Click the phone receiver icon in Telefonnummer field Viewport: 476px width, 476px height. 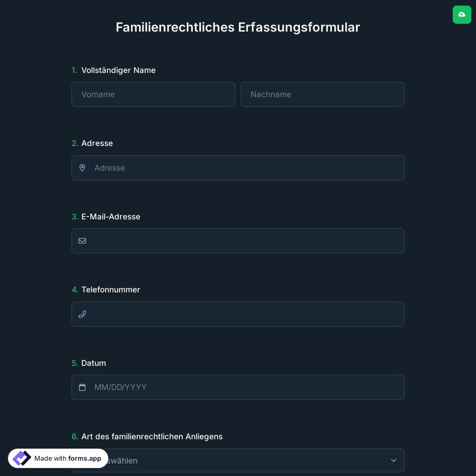[x=82, y=314]
